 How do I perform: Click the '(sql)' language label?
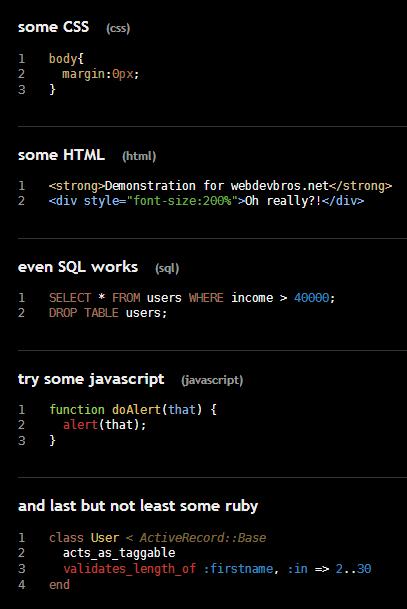pyautogui.click(x=167, y=268)
